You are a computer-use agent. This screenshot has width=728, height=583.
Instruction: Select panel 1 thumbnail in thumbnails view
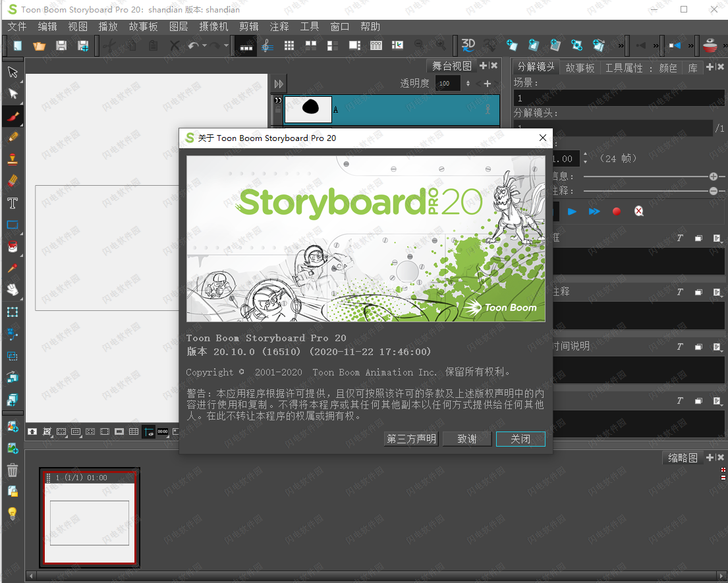pos(90,518)
